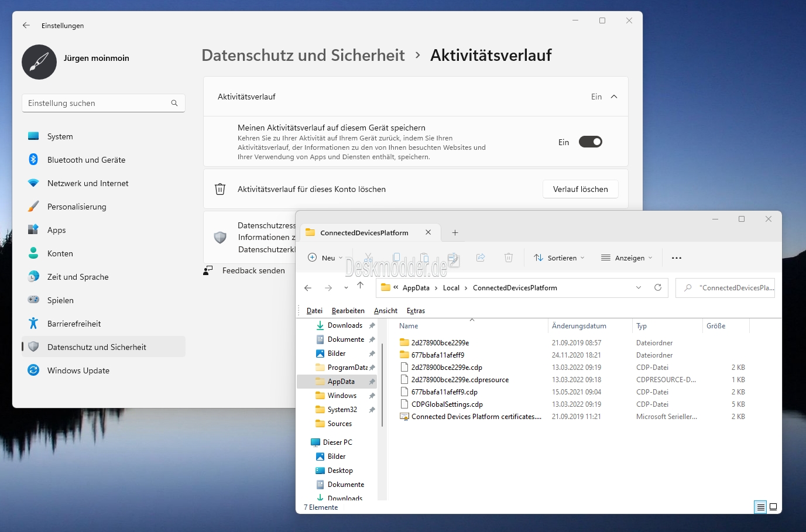Screen dimensions: 806x532
Task: Select Desktop under Dieser PC
Action: tap(337, 471)
